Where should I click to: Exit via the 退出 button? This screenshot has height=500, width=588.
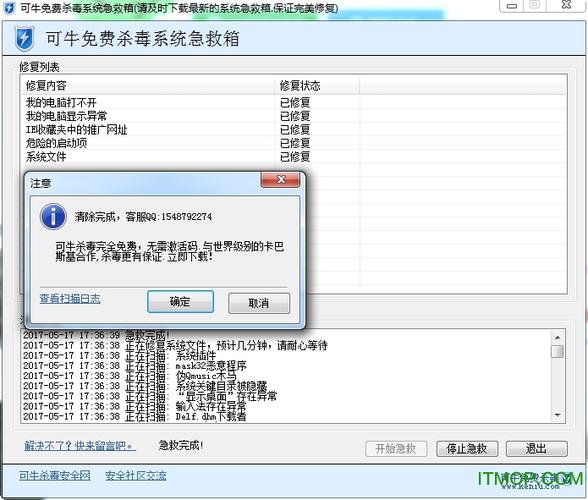pyautogui.click(x=536, y=448)
